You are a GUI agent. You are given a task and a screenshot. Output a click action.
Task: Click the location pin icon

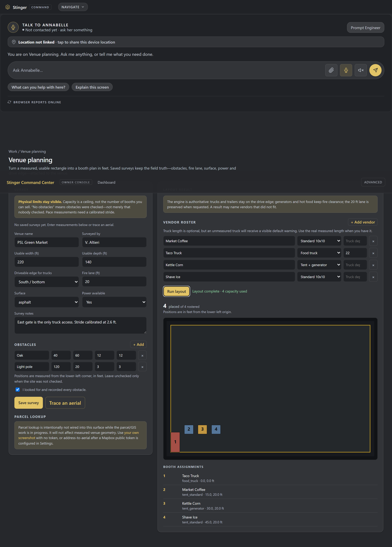tap(14, 42)
